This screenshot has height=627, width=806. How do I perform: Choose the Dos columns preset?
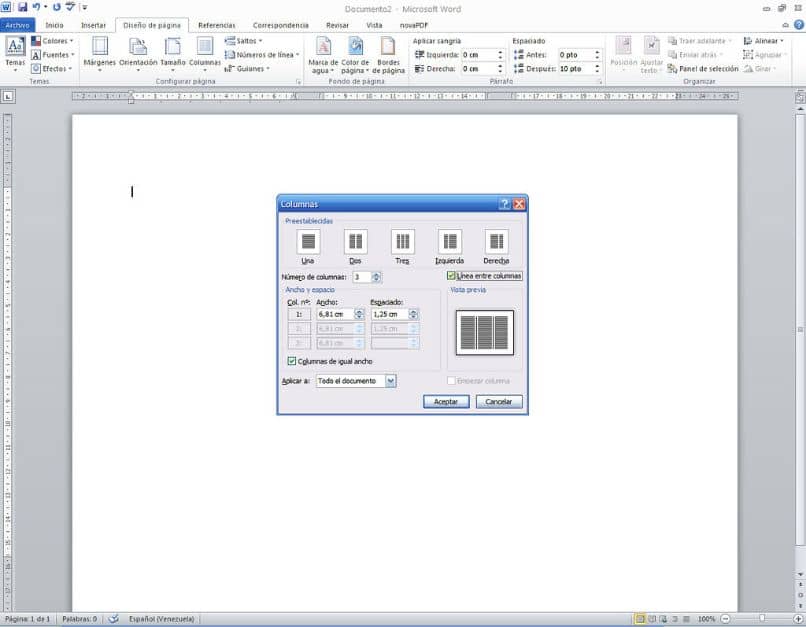coord(355,246)
